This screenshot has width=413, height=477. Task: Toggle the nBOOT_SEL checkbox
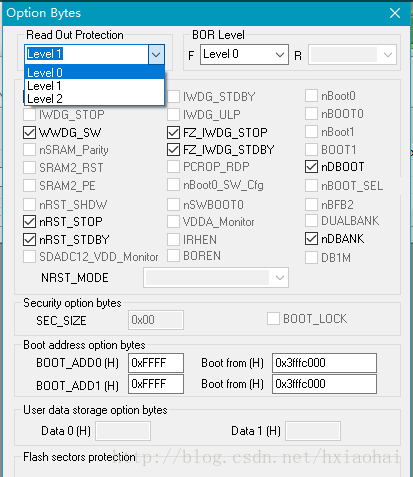tap(311, 186)
